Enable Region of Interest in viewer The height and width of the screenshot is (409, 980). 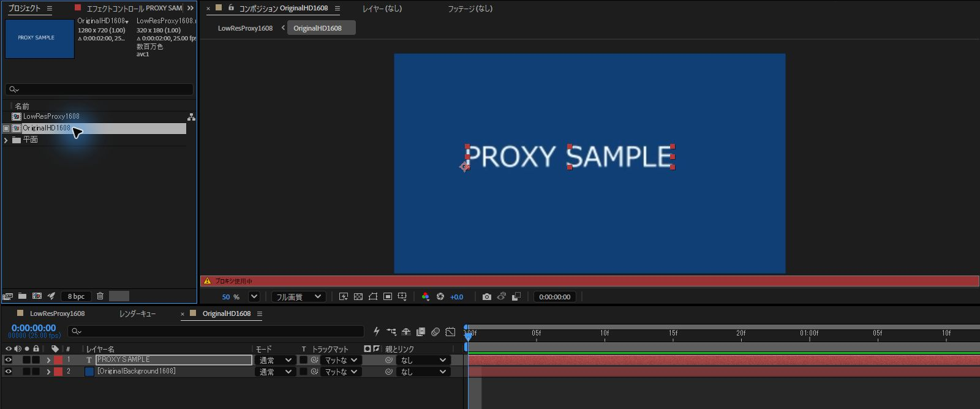[388, 297]
